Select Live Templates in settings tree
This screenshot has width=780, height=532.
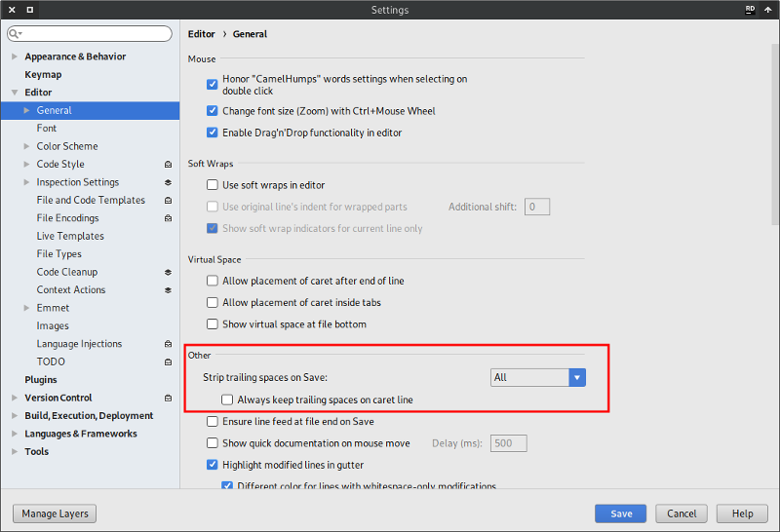[70, 236]
